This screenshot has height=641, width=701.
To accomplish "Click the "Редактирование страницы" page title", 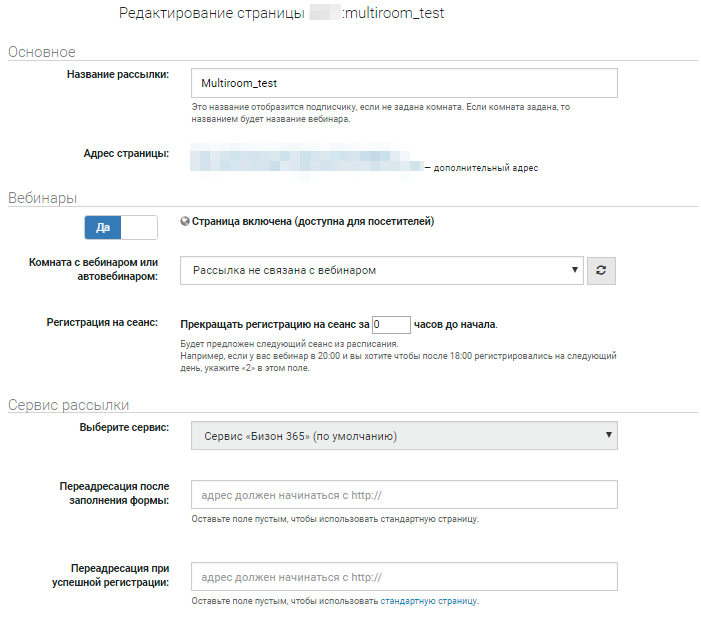I will point(212,14).
